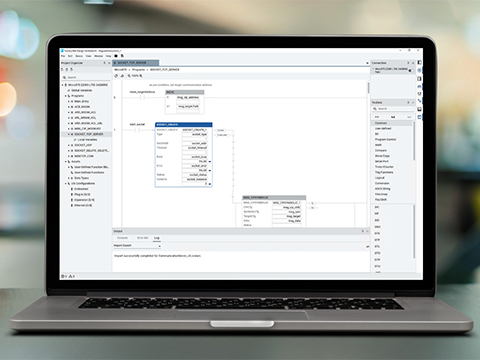Zoom in on the ladder editor
480x360 pixels.
click(141, 76)
